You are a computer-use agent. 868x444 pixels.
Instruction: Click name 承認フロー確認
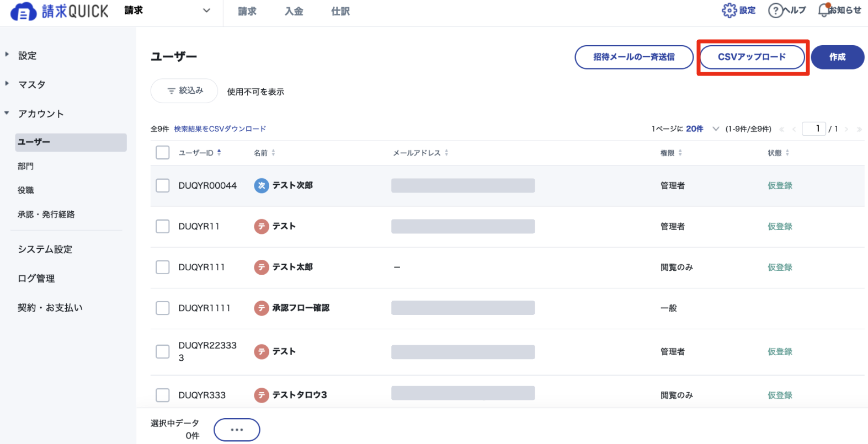(x=301, y=308)
